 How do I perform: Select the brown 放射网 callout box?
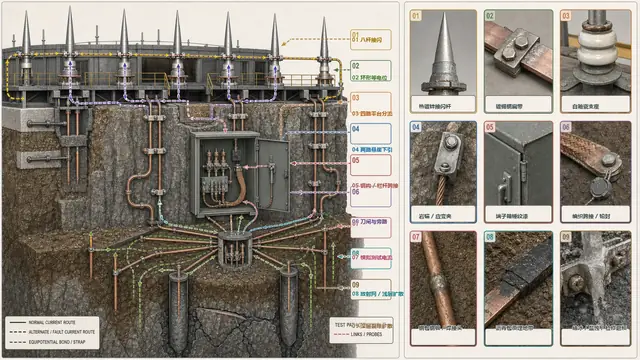371,289
